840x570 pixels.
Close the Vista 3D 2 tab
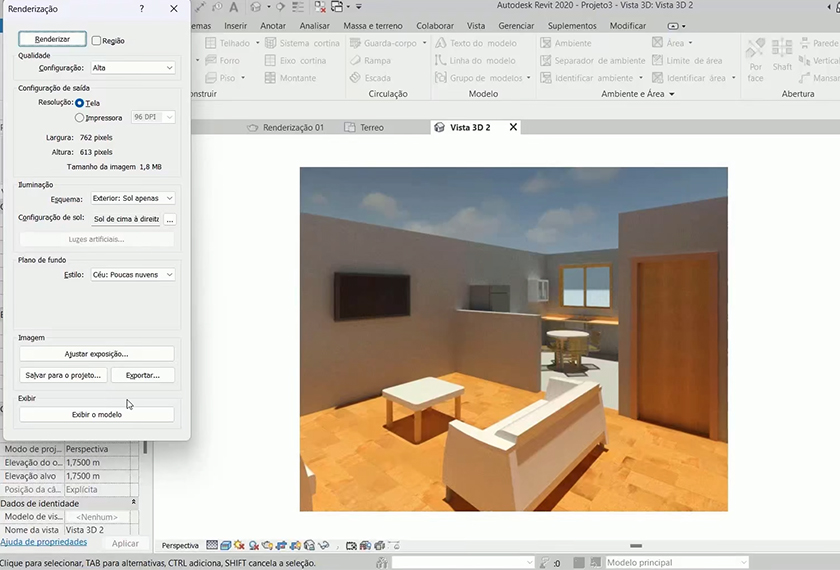pos(514,128)
